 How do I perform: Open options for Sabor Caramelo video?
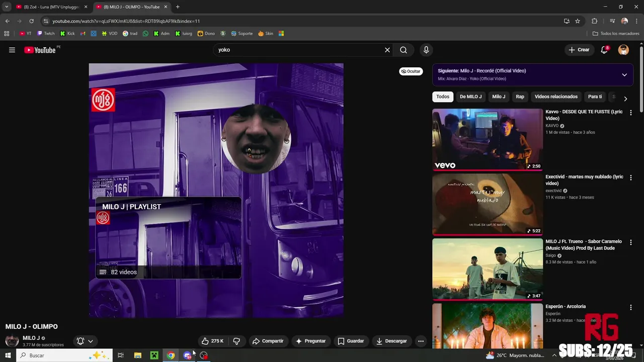(x=630, y=242)
